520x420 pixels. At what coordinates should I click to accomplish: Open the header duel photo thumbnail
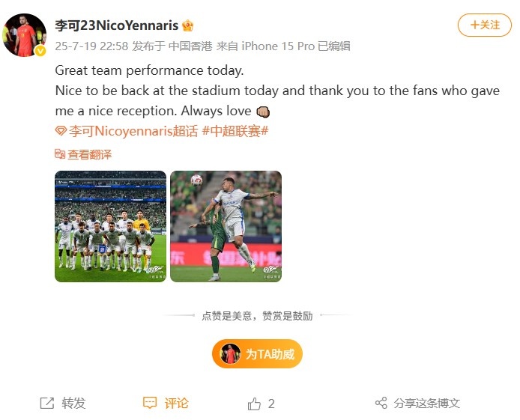[x=226, y=226]
